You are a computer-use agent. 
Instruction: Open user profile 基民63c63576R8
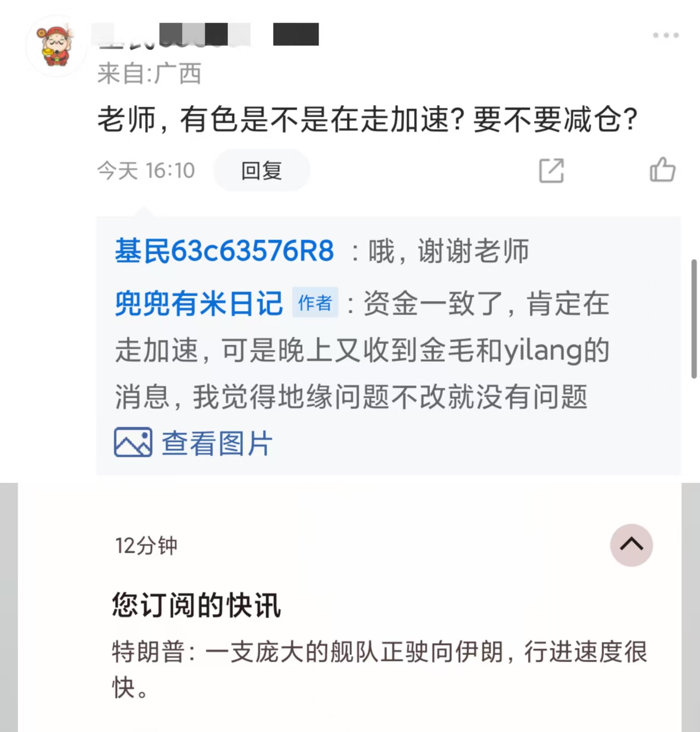(224, 251)
